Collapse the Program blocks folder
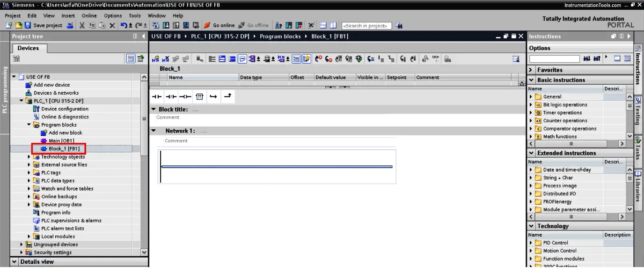Viewport: 644px width, 268px height. point(29,125)
